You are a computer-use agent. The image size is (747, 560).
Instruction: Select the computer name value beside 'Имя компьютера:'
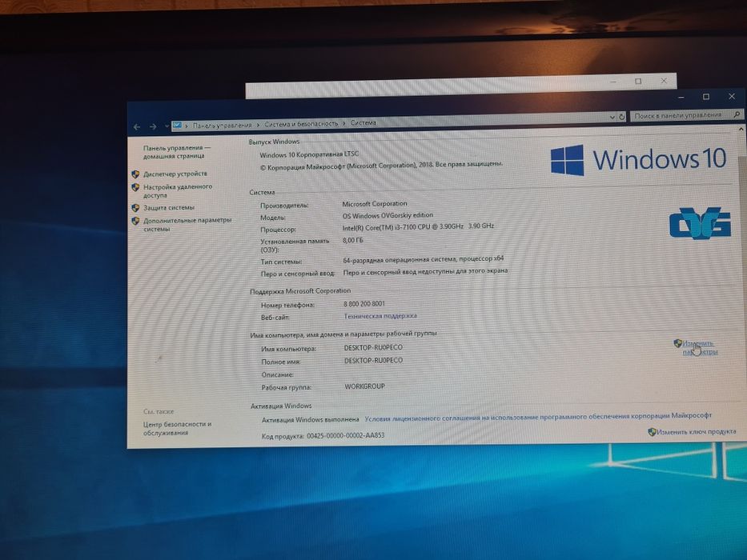373,348
